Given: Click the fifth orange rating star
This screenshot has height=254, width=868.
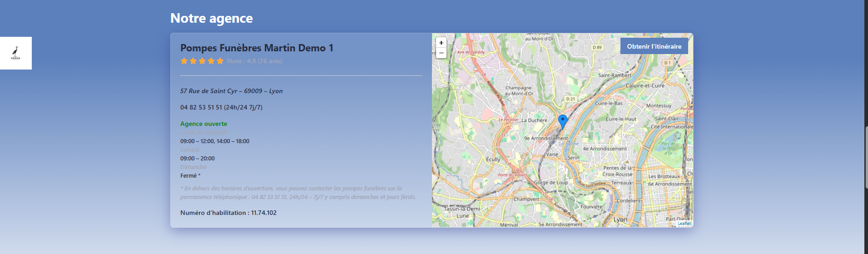Looking at the screenshot, I should (220, 61).
